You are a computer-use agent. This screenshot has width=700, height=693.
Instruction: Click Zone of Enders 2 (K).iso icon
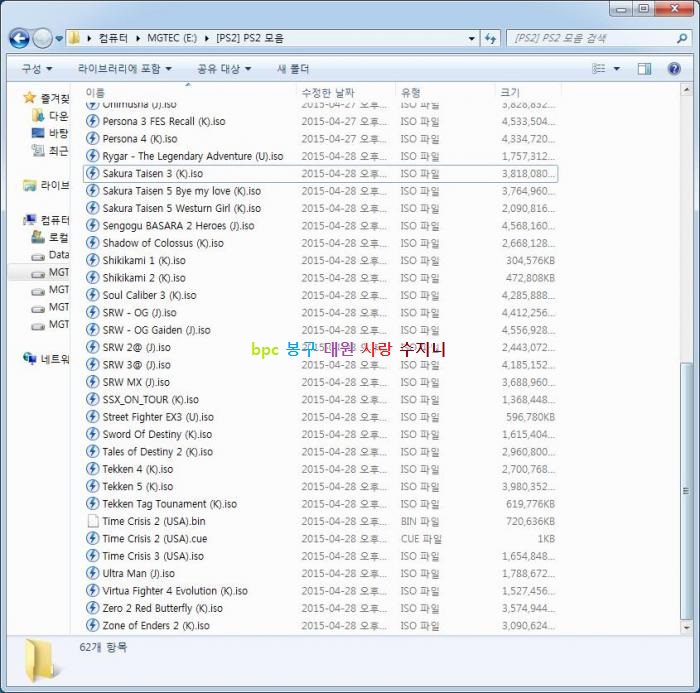coord(92,626)
